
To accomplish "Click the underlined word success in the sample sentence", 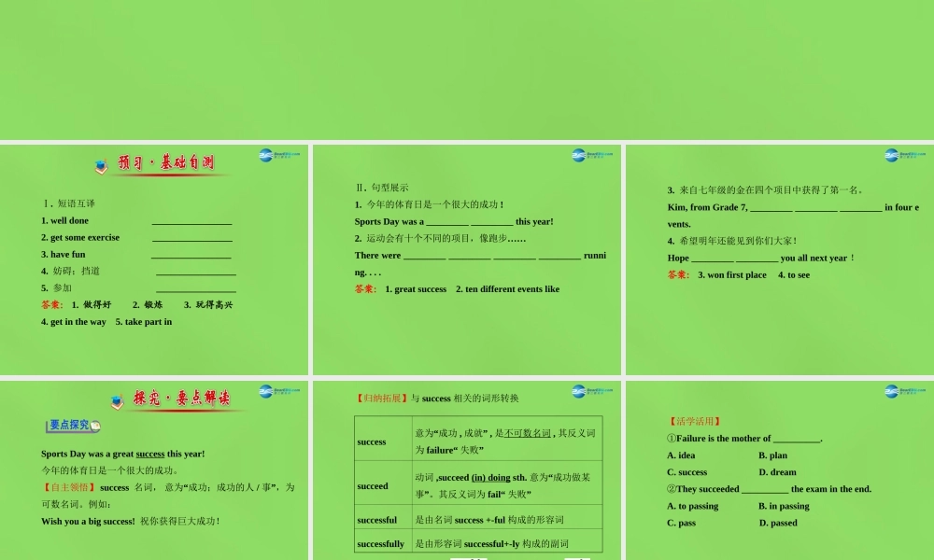I will 149,454.
